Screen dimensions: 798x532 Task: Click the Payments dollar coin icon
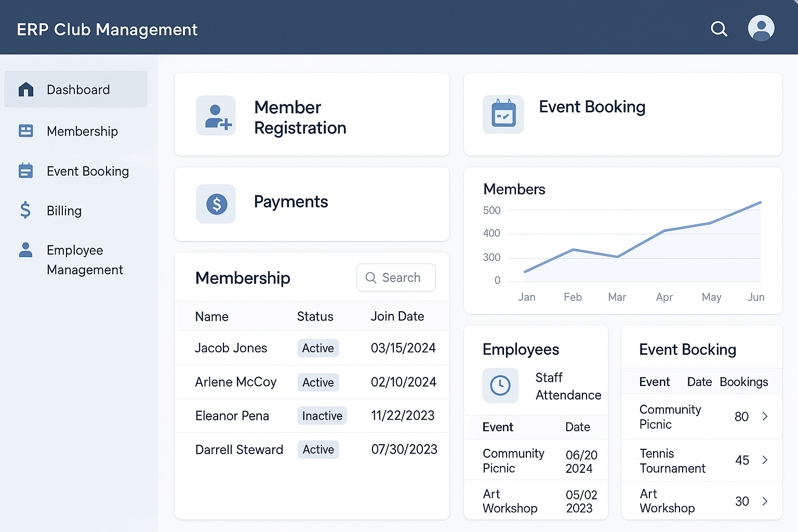216,204
